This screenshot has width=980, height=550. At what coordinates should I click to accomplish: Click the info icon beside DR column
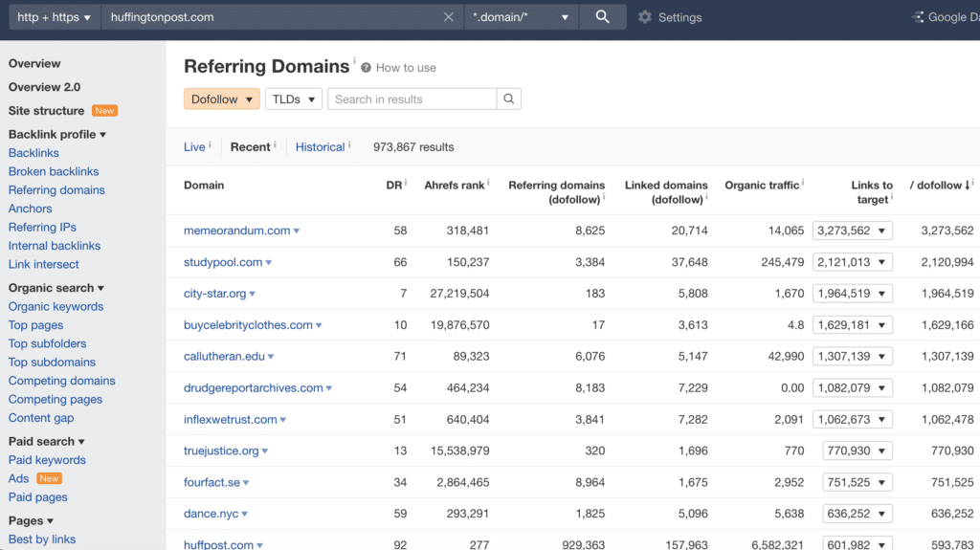coord(406,182)
